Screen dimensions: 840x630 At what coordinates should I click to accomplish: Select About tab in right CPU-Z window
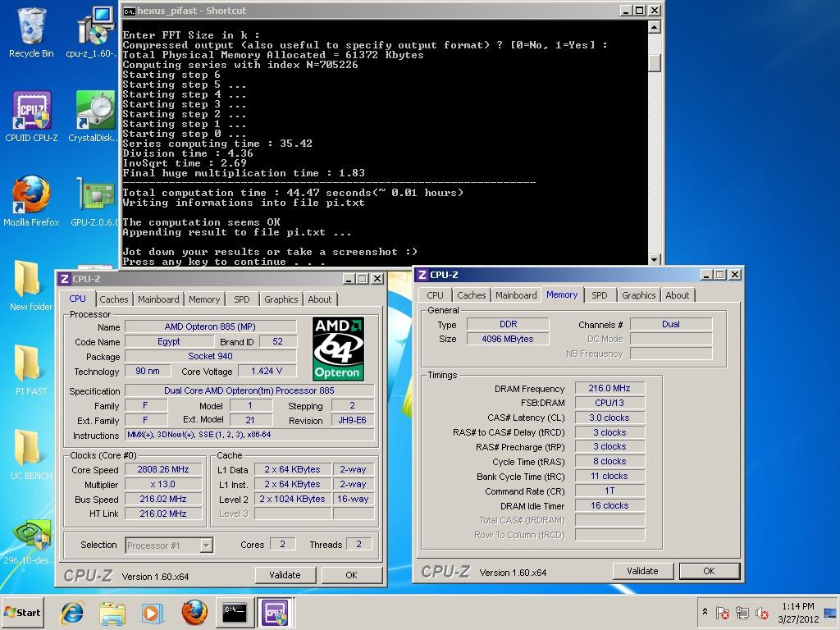pyautogui.click(x=678, y=295)
